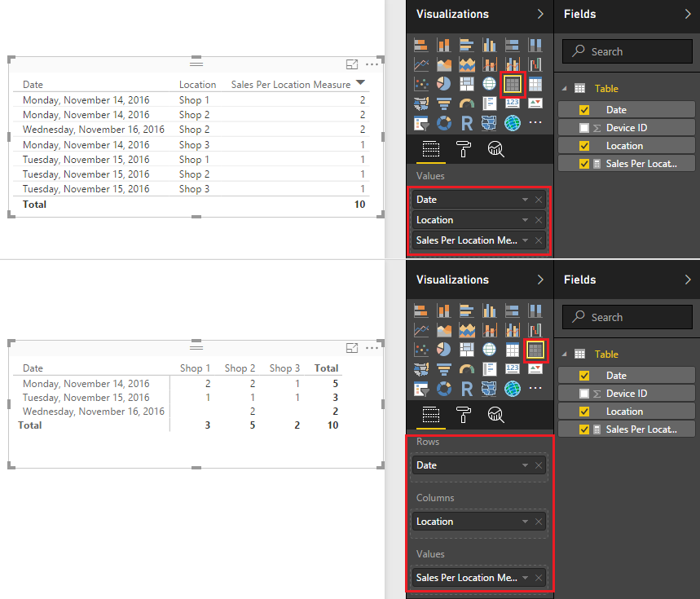Select Map globe visual in lower Visualizations pane
700x599 pixels.
489,350
